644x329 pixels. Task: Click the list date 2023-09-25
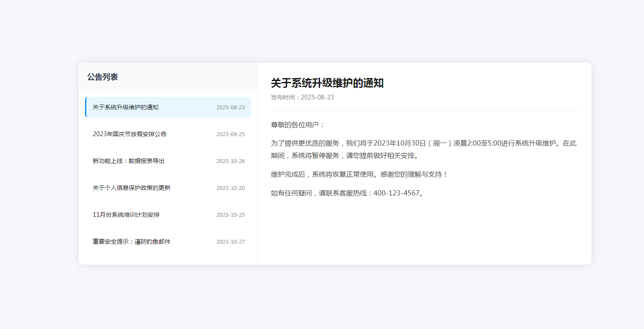pyautogui.click(x=230, y=134)
